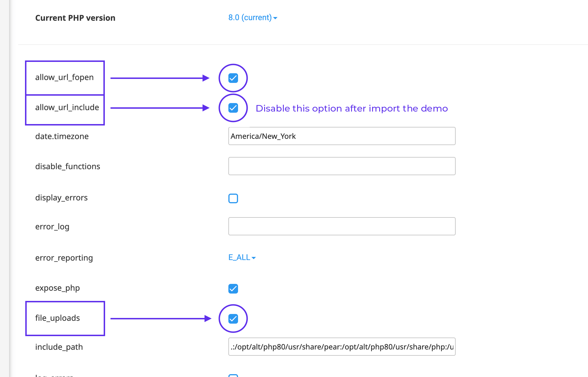This screenshot has width=588, height=377.
Task: Click the allow_url_fopen option label
Action: pyautogui.click(x=64, y=78)
